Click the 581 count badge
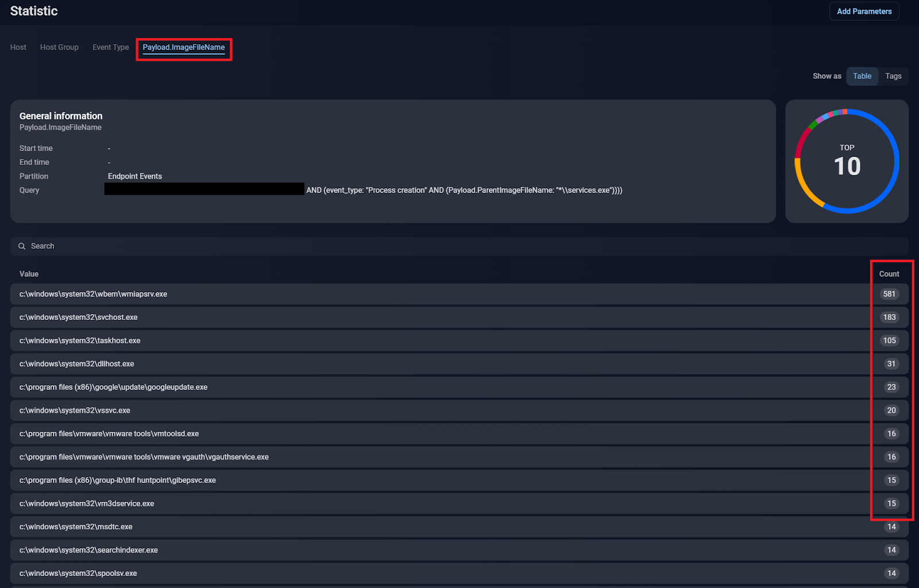This screenshot has height=588, width=919. point(889,295)
